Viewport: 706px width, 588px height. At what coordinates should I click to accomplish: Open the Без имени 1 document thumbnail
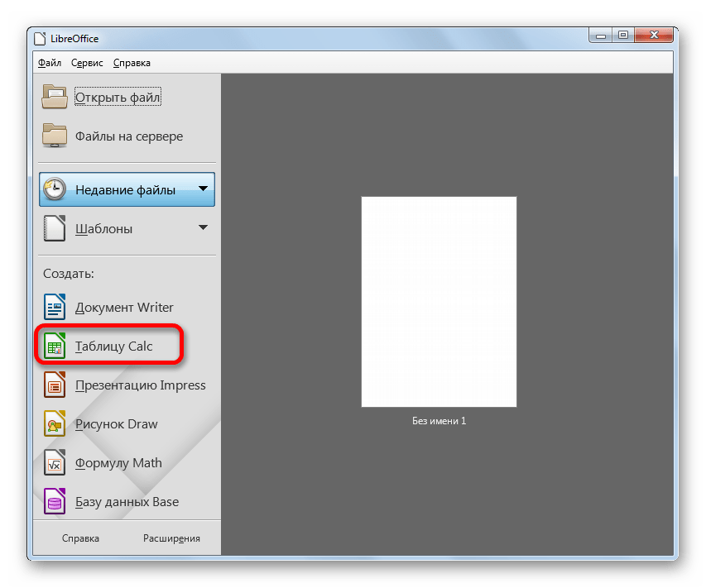[439, 302]
